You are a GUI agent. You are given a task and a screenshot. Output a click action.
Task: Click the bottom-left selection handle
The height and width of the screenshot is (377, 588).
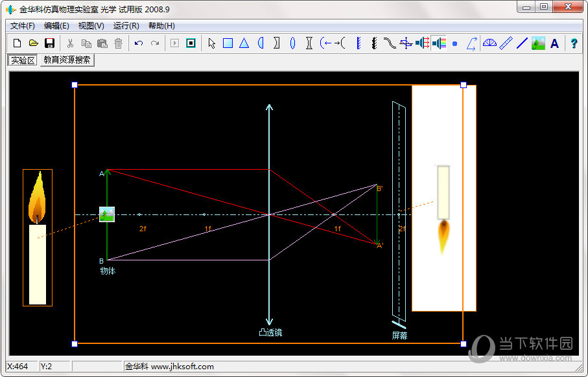[x=75, y=344]
